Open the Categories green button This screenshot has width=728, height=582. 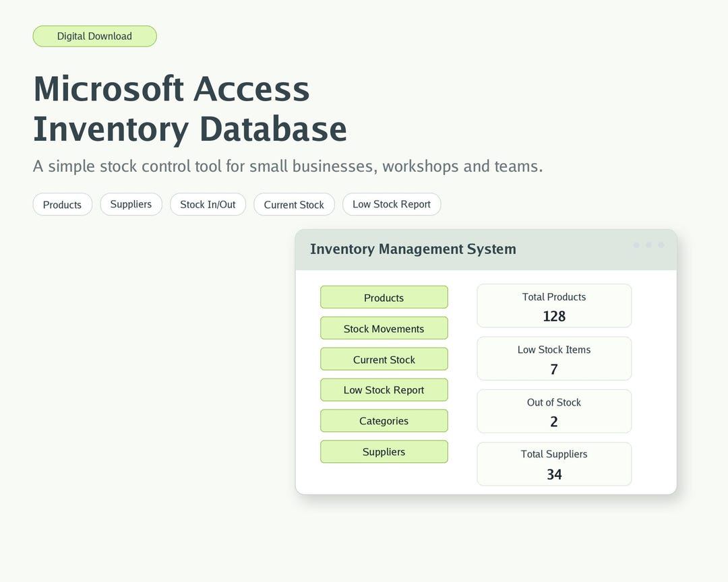[x=384, y=421]
